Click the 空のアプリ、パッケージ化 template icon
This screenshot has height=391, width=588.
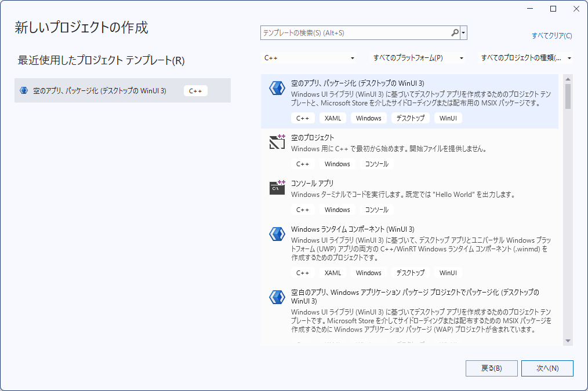pos(277,88)
